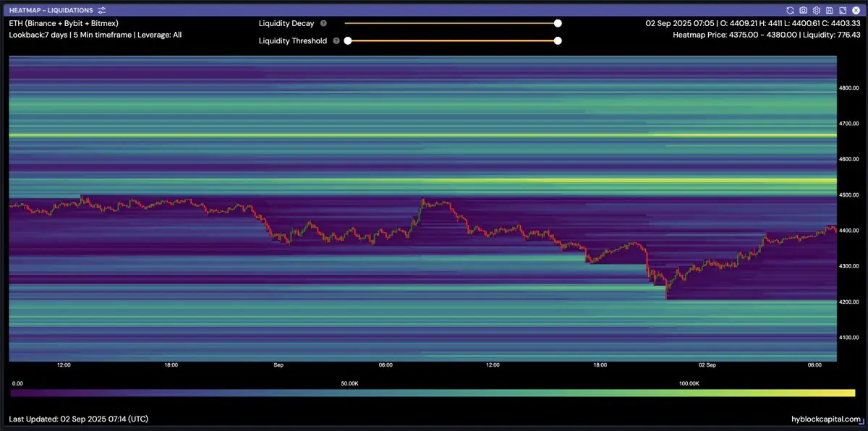Click the 50.00K color scale label
The image size is (868, 431).
(x=349, y=383)
